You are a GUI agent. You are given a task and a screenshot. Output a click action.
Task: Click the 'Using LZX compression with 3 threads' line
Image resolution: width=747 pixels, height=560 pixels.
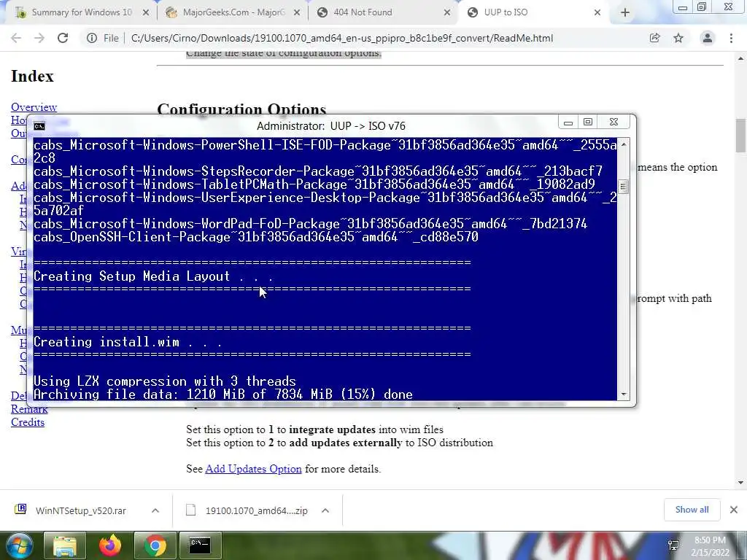click(165, 381)
